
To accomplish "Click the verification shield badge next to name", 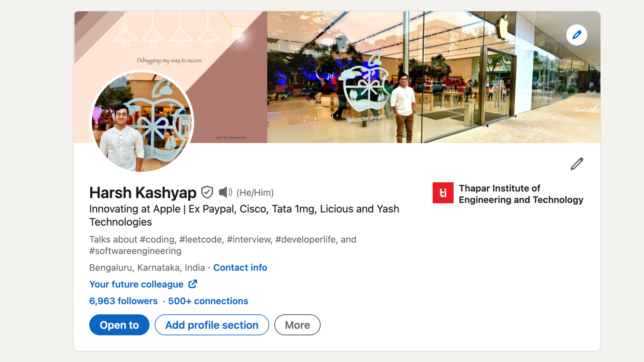I will (x=207, y=192).
